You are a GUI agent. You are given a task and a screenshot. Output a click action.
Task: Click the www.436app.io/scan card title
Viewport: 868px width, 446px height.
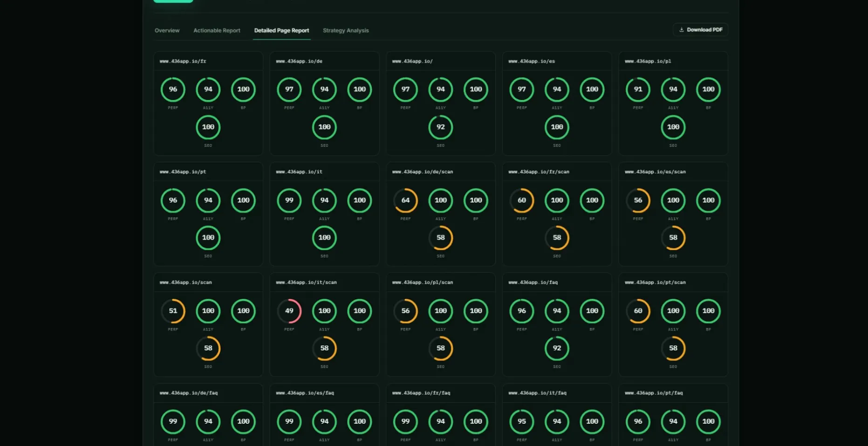(185, 282)
